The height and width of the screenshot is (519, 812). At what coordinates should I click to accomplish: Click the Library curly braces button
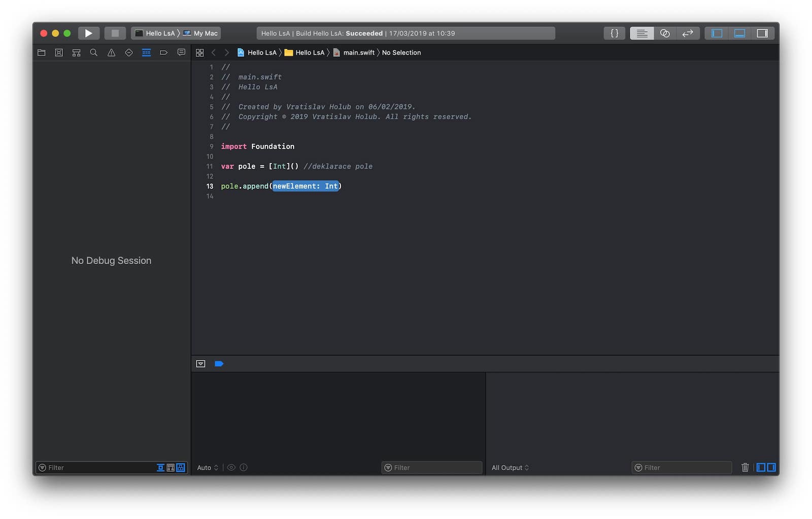pos(614,34)
